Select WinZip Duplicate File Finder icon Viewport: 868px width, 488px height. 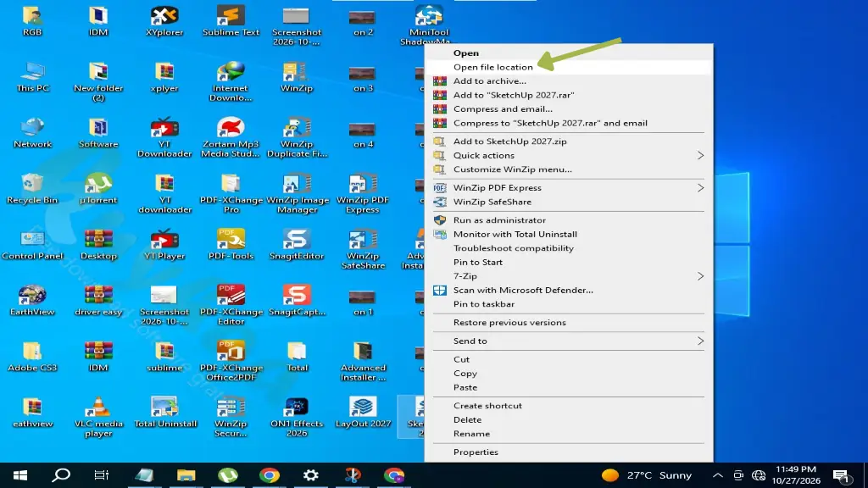297,138
